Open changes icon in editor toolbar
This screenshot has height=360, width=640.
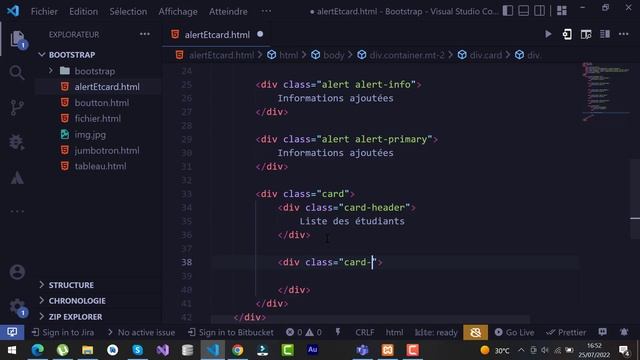pos(567,35)
